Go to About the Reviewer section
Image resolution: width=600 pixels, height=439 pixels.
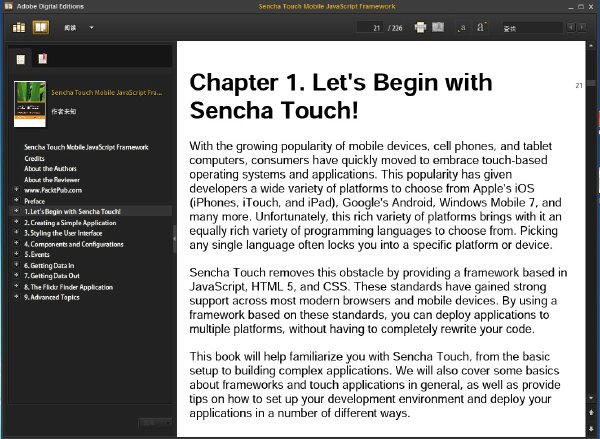pyautogui.click(x=52, y=180)
